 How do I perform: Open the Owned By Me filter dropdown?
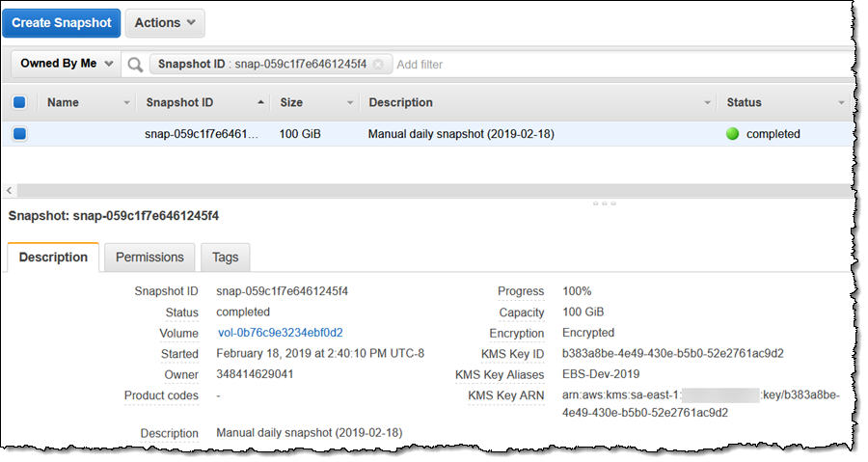tap(67, 64)
